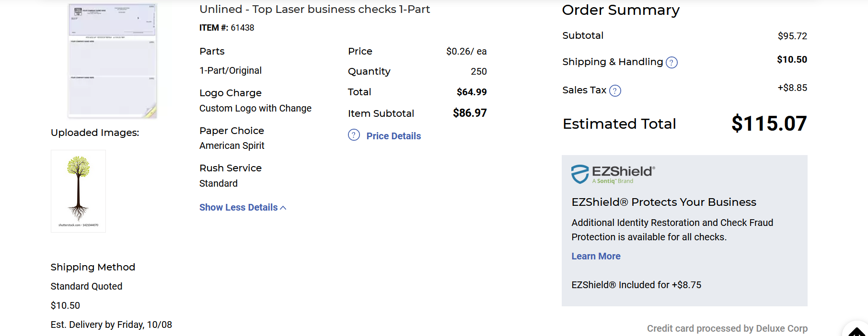Collapse details via Show Less Details

pyautogui.click(x=243, y=207)
